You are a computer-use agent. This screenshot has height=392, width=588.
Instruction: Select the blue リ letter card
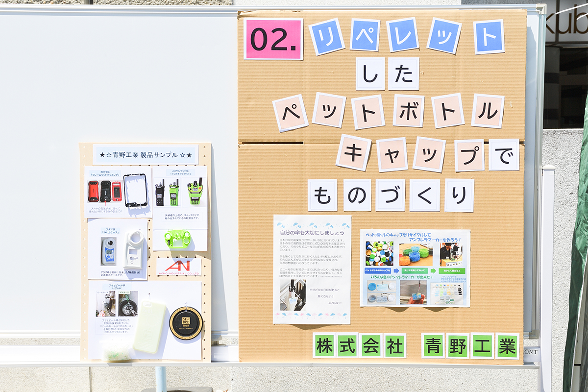(327, 37)
